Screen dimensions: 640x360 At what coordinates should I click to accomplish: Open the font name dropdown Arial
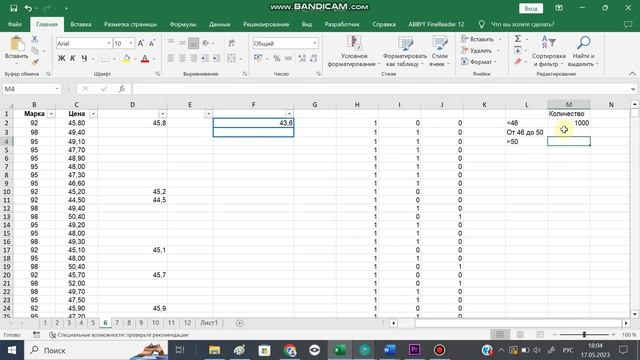pos(109,43)
